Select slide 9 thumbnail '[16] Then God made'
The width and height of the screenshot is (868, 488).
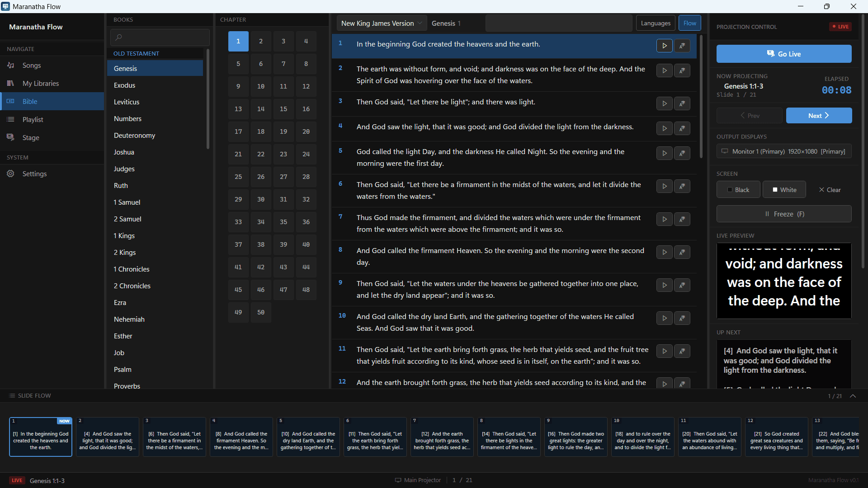[576, 437]
